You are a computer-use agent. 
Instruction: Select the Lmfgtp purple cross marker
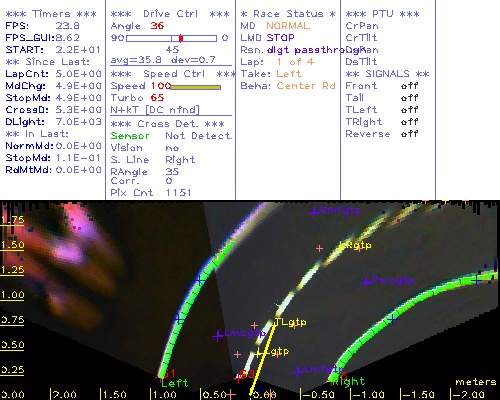(x=298, y=371)
